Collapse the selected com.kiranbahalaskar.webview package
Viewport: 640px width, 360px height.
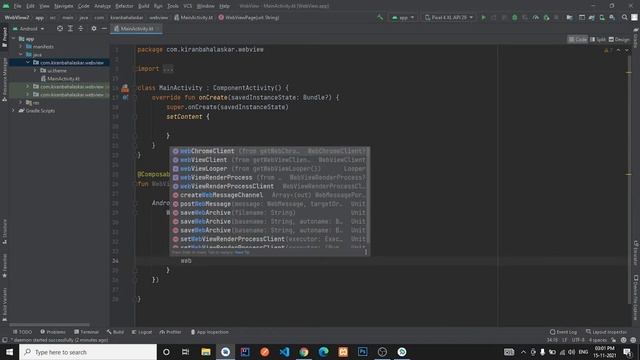coord(28,62)
